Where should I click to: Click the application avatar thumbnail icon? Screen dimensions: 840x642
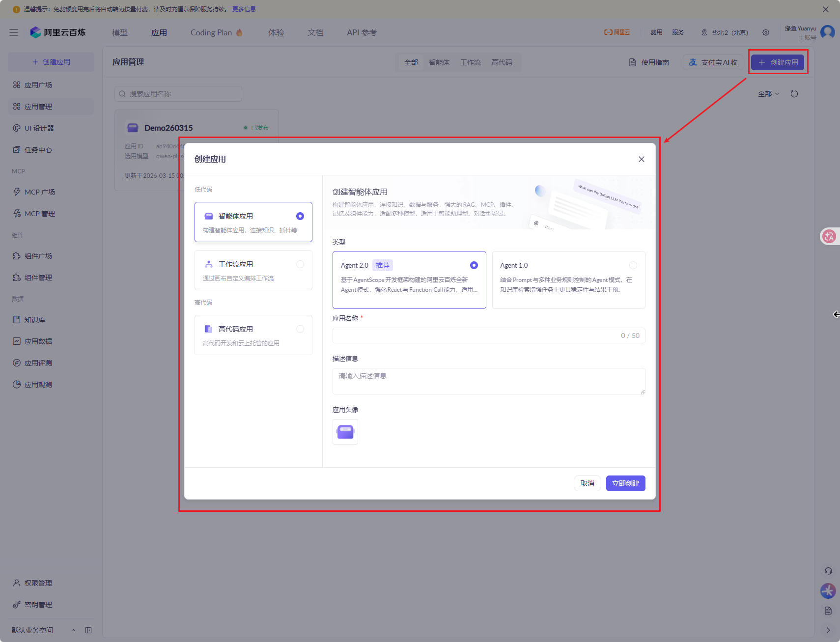tap(345, 432)
